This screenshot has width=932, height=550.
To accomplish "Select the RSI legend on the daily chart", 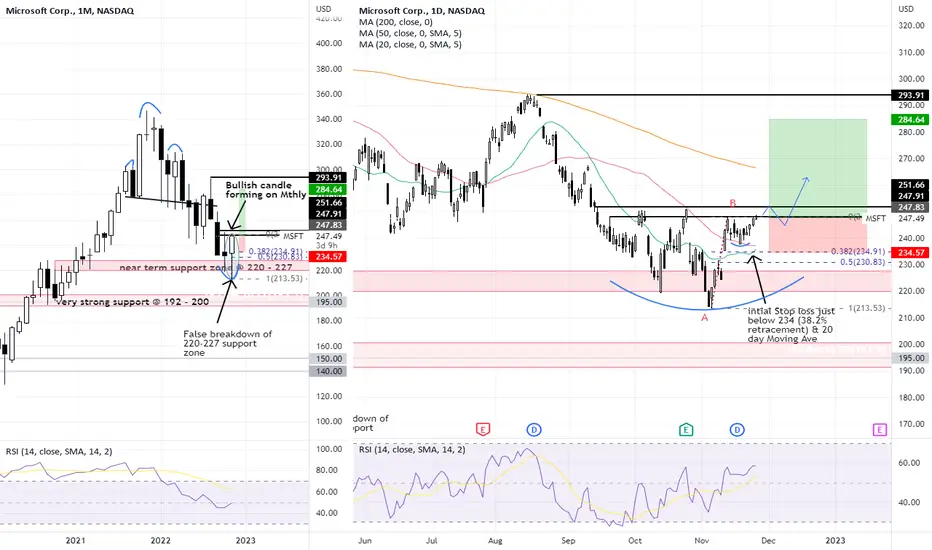I will pyautogui.click(x=412, y=450).
